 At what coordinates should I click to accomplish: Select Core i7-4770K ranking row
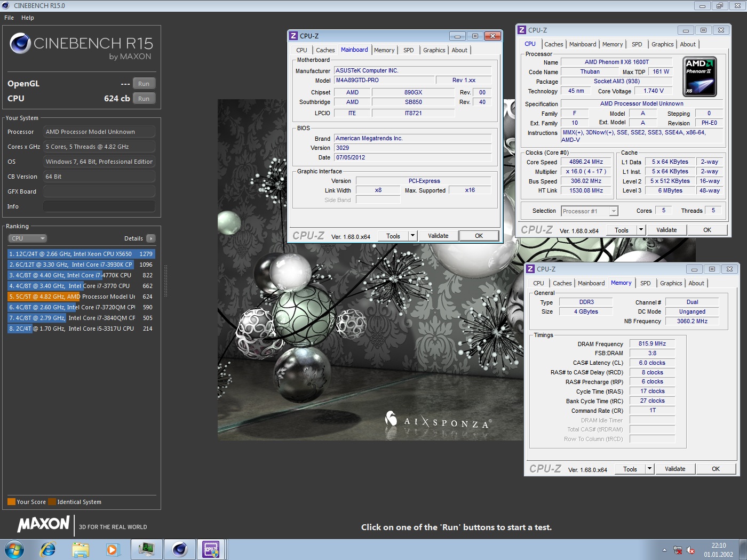point(81,275)
